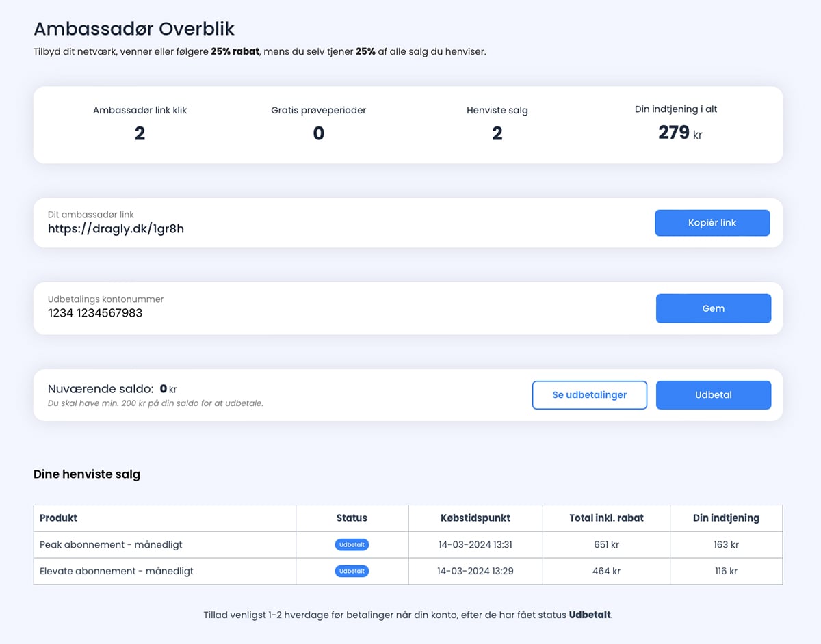
Task: Click the Produkt column header
Action: tap(59, 518)
